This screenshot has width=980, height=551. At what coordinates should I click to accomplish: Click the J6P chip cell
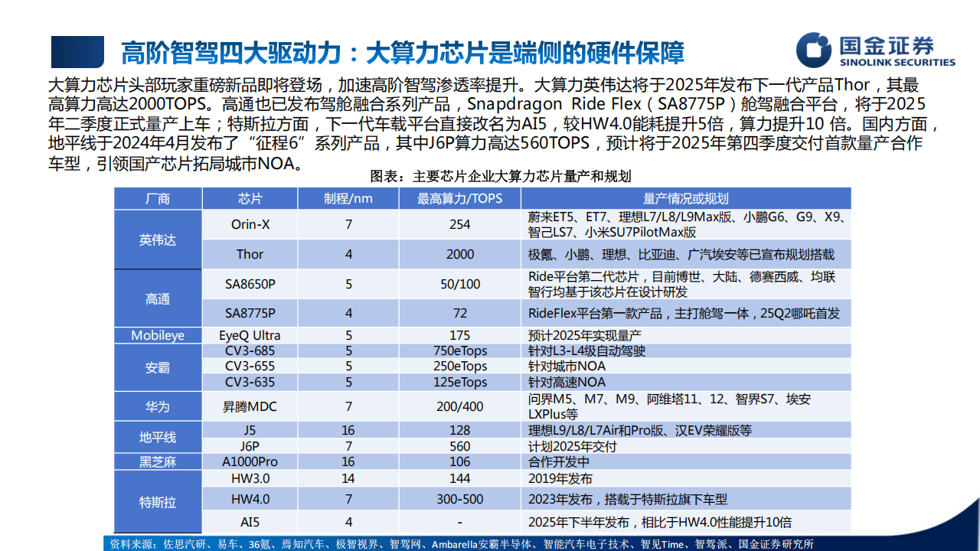click(250, 446)
